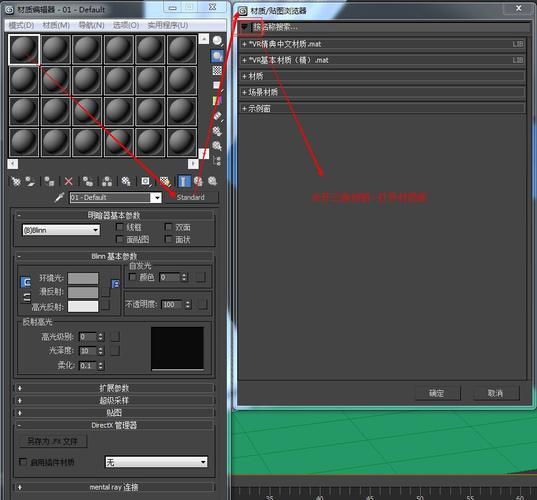Viewport: 537px width, 500px height.
Task: Click the Material ID Channel icon
Action: 146,182
